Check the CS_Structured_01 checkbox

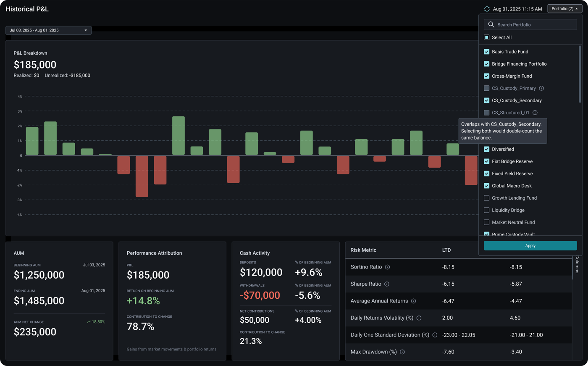click(486, 113)
